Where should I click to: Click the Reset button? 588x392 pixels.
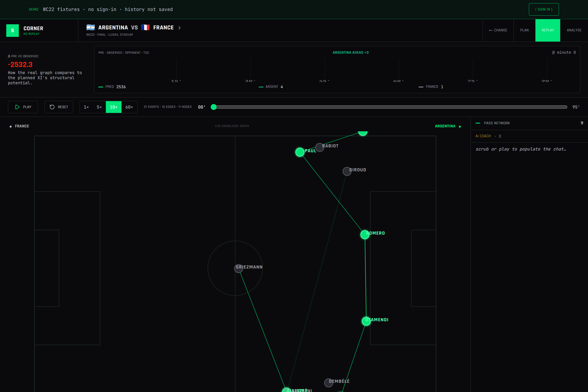[x=59, y=107]
